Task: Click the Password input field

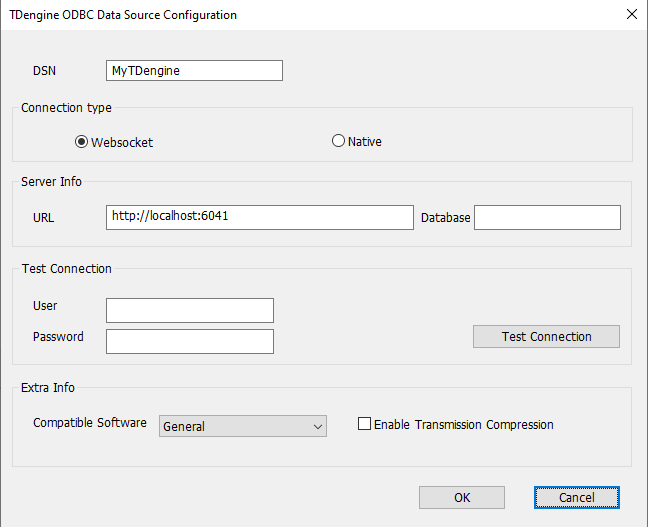Action: 190,341
